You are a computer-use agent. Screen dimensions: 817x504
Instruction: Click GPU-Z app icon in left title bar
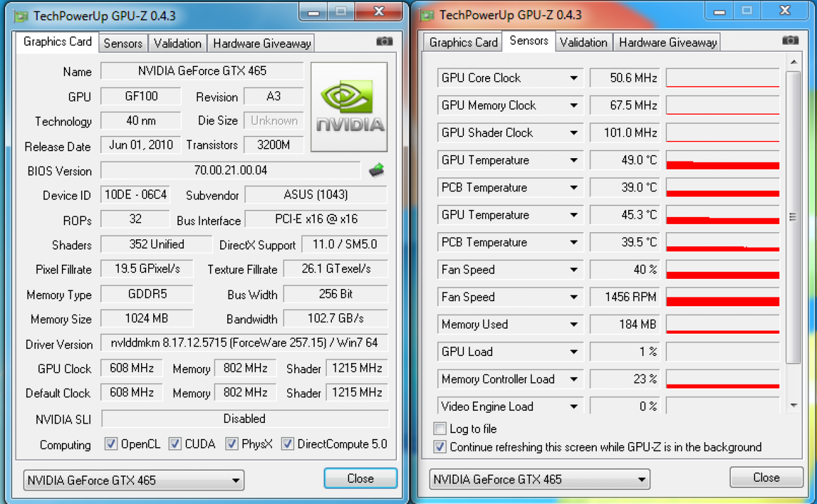22,15
